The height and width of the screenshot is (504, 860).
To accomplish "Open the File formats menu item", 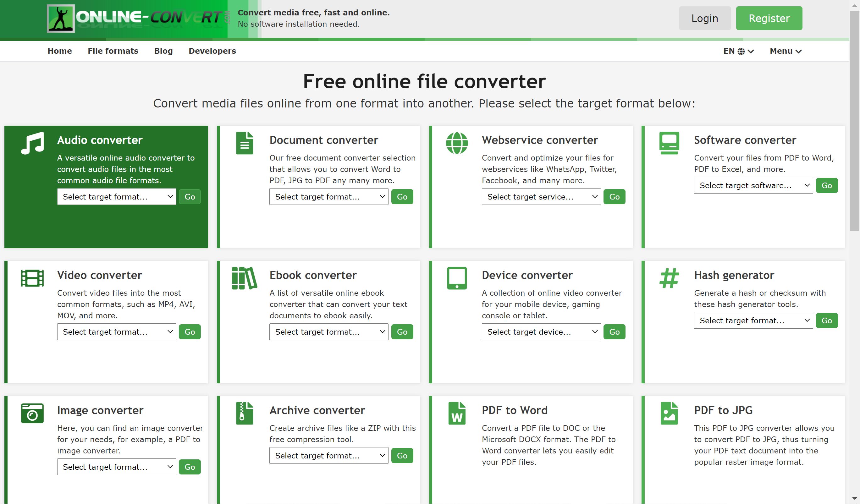I will click(113, 51).
